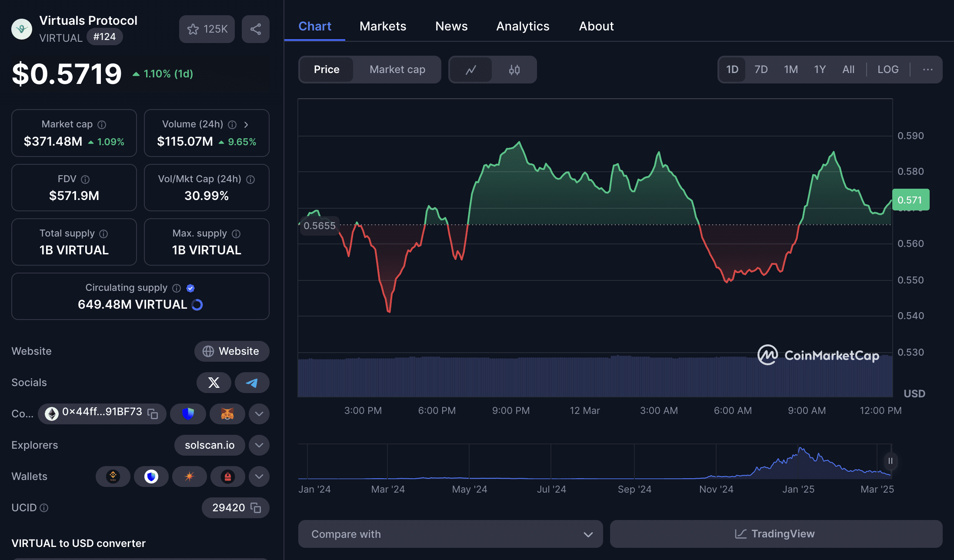Screen dimensions: 954x560
Task: Open the blue shield icon in Wallets row
Action: [x=151, y=477]
